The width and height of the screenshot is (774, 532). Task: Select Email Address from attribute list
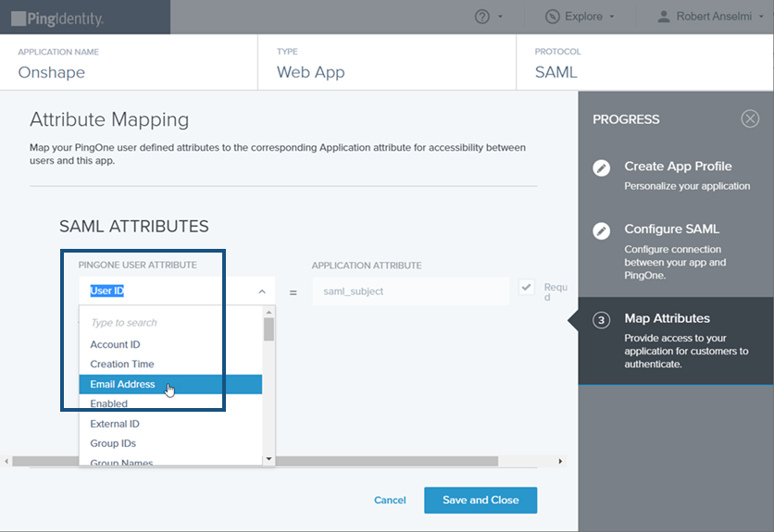122,384
